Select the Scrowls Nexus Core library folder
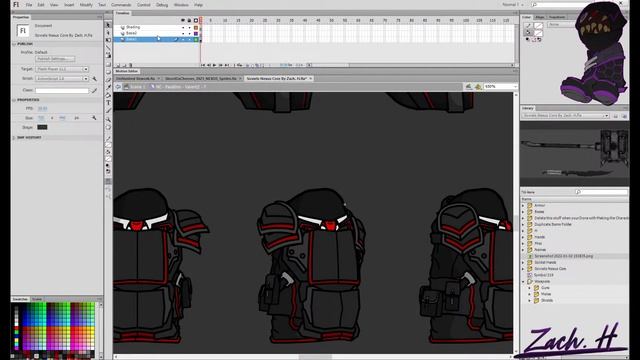The image size is (640, 360). click(x=550, y=269)
